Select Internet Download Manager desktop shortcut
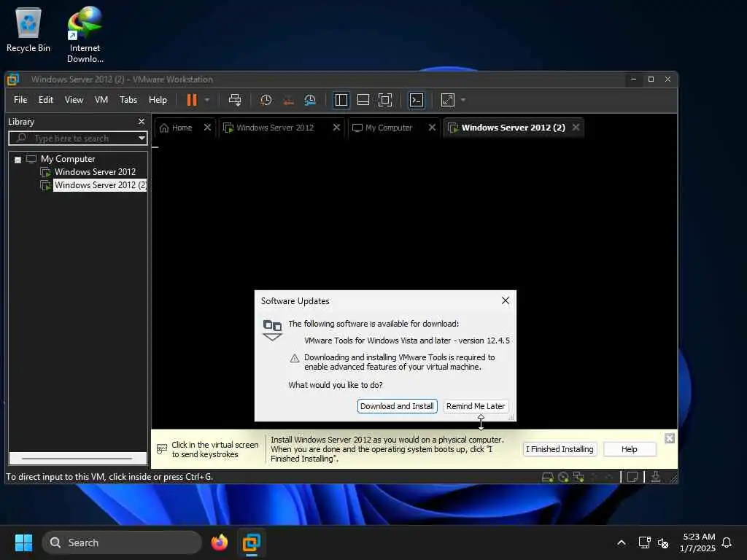 tap(85, 35)
